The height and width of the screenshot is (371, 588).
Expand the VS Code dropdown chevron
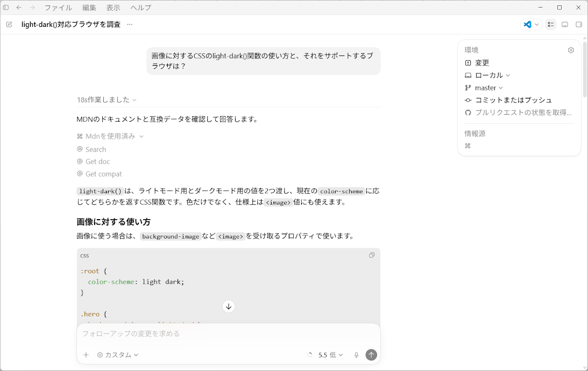[x=537, y=24]
